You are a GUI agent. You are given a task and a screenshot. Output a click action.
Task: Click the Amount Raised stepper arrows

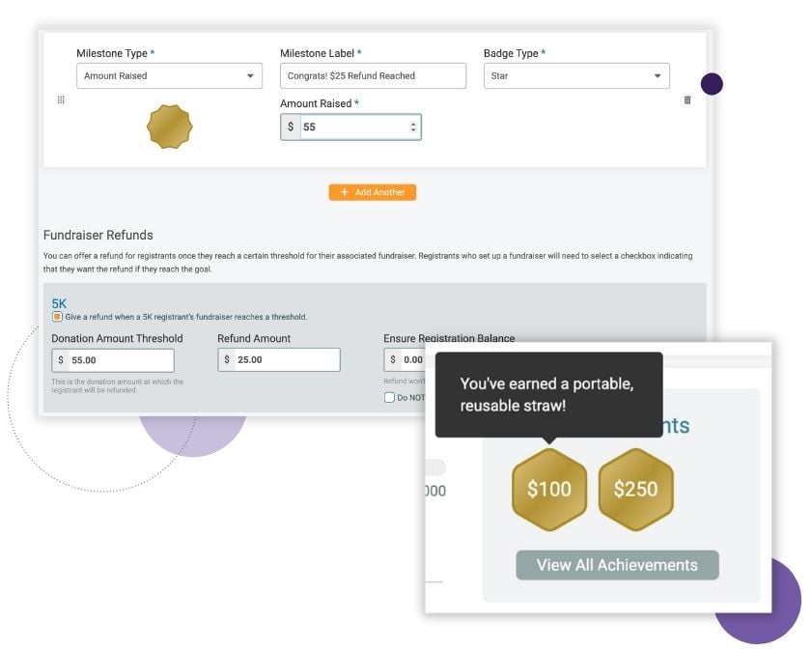[412, 127]
